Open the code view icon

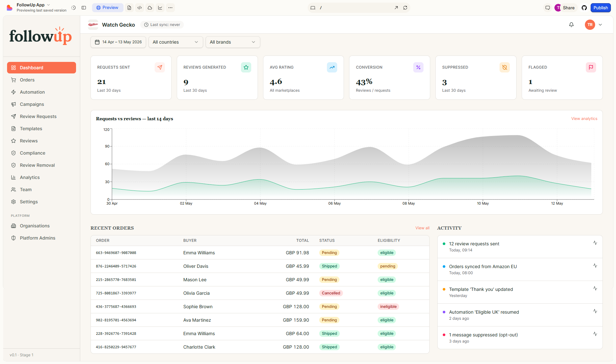point(140,8)
